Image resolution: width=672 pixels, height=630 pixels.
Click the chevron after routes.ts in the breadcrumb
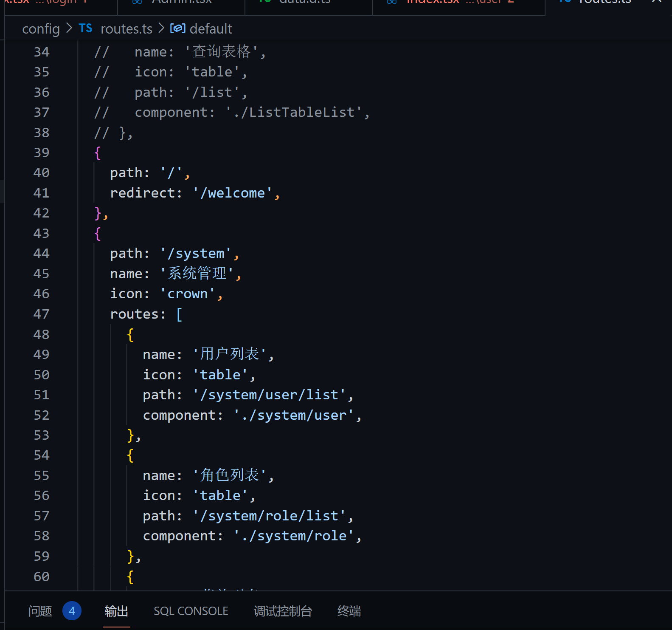click(x=161, y=28)
